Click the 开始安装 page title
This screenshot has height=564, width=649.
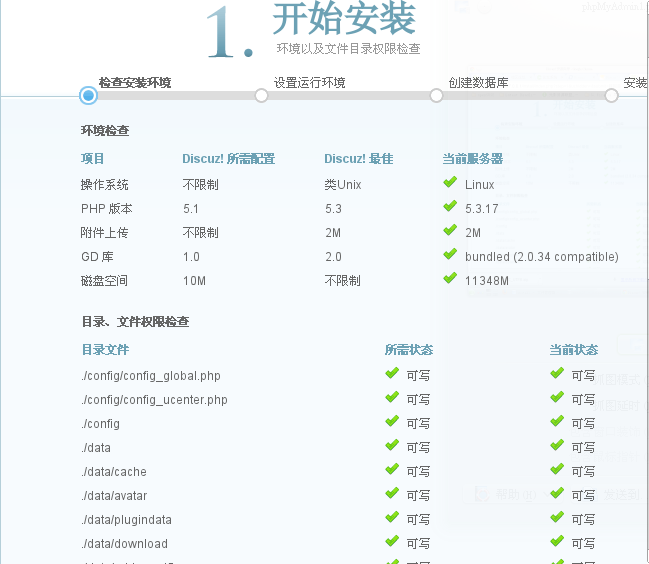pos(344,18)
